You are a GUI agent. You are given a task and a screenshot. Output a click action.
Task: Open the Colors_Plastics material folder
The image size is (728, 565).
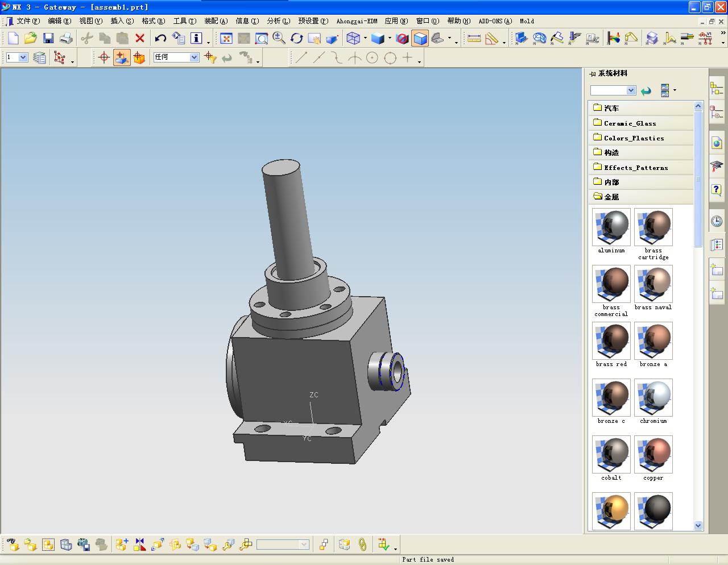point(634,138)
